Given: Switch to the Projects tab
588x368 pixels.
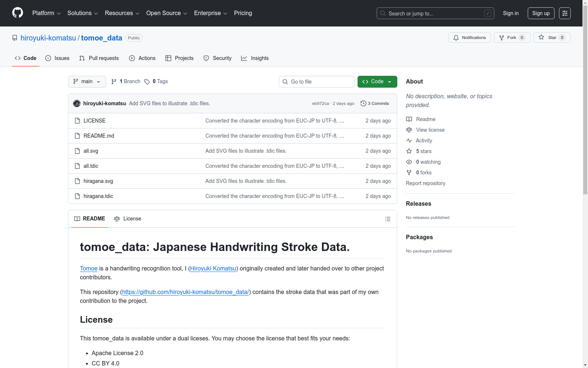Looking at the screenshot, I should coord(179,58).
